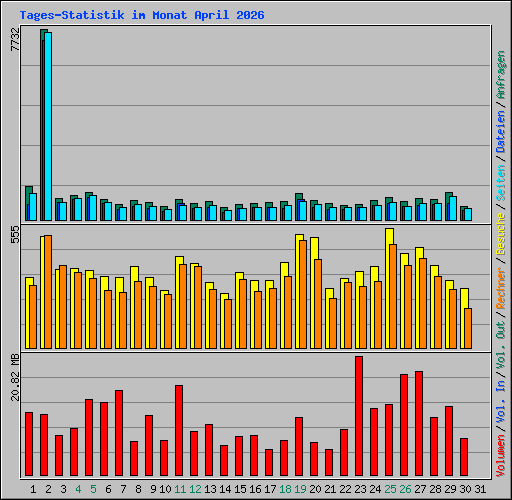Select the red Volumen bar for day 21
The width and height of the screenshot is (512, 500).
329,462
